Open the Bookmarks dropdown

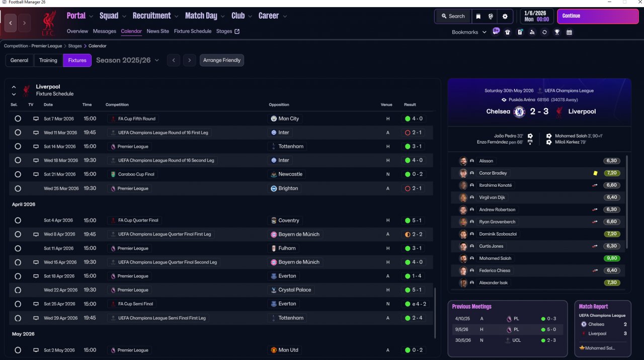469,32
